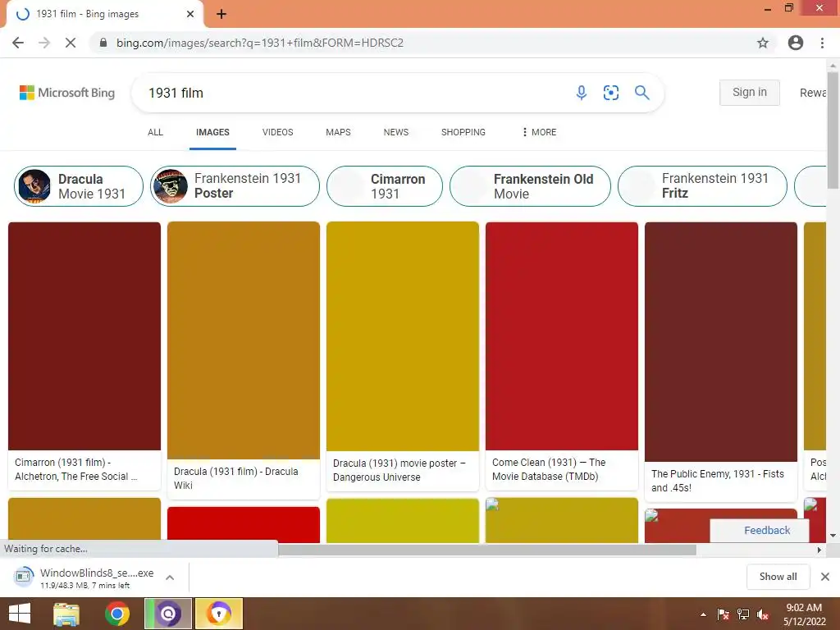Select the 'Dracula Movie 1931' suggestion chip
This screenshot has height=630, width=840.
tap(79, 186)
